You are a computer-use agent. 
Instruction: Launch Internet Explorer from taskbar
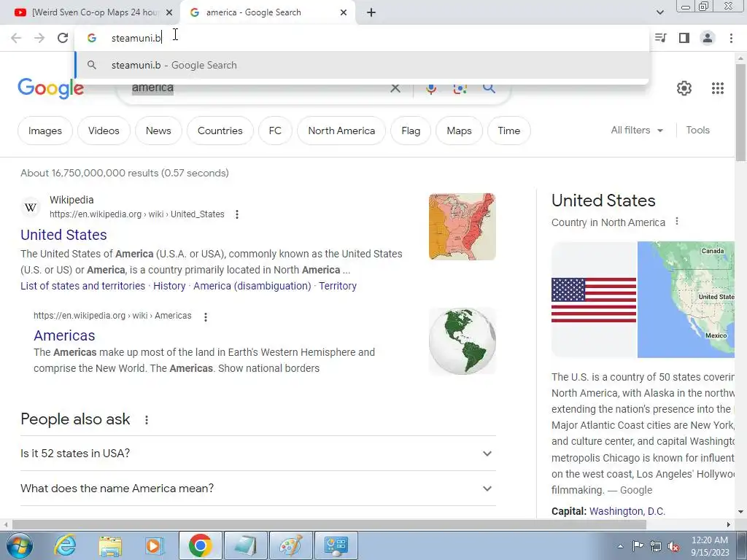tap(64, 545)
